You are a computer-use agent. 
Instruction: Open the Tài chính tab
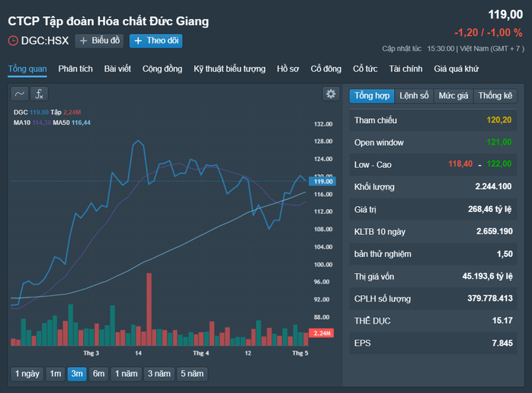click(405, 69)
